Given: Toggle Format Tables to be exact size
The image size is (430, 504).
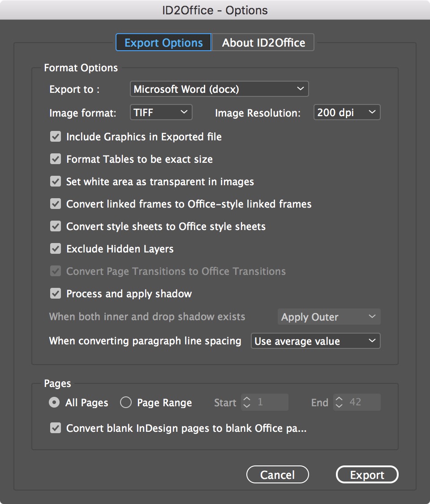Looking at the screenshot, I should [56, 159].
